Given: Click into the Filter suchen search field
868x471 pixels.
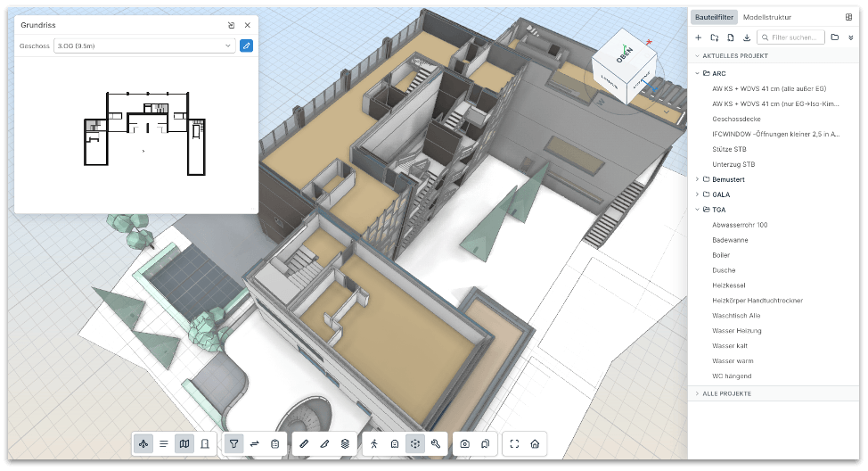Looking at the screenshot, I should click(x=790, y=37).
